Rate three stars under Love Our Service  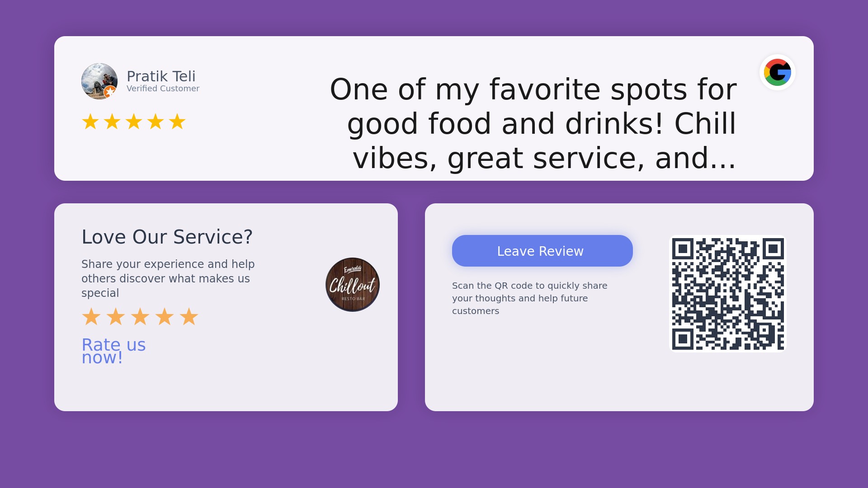coord(140,317)
